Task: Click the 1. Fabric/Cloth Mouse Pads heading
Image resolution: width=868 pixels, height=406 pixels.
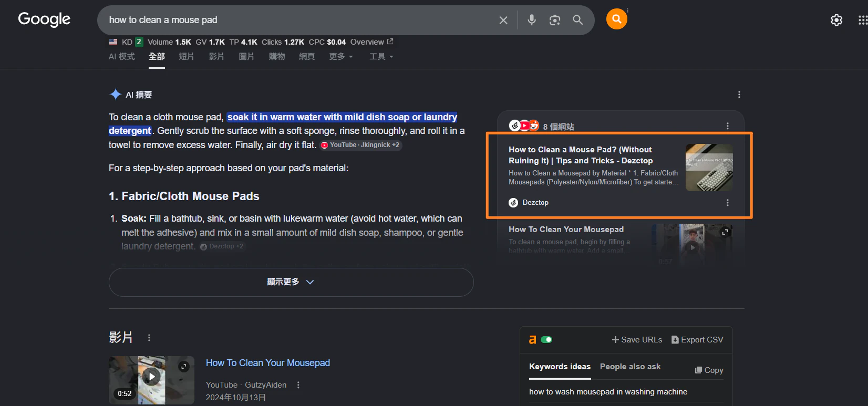Action: 184,196
